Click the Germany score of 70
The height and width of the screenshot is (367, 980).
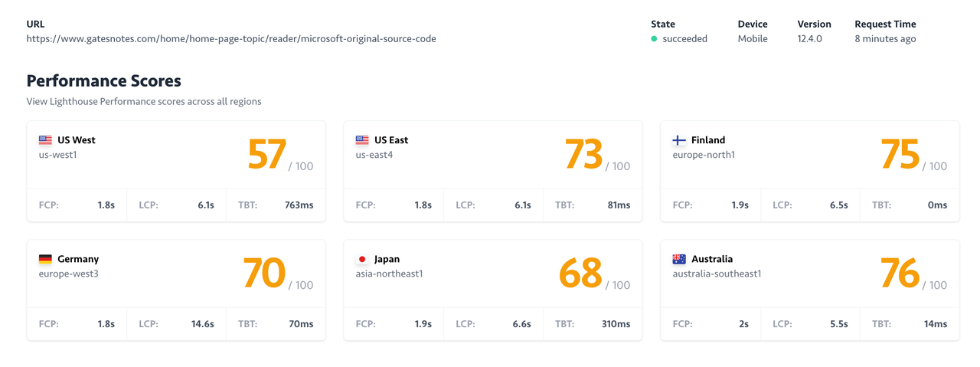pyautogui.click(x=264, y=274)
